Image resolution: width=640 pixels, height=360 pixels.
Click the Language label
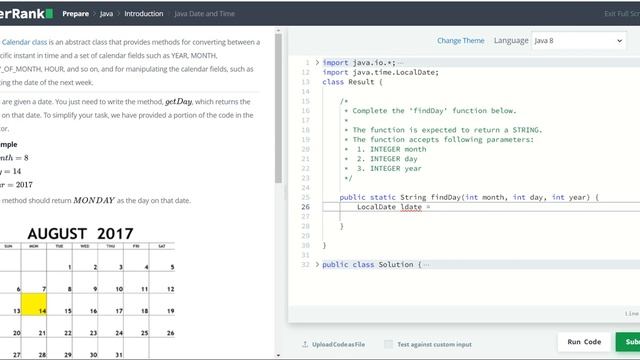point(511,40)
